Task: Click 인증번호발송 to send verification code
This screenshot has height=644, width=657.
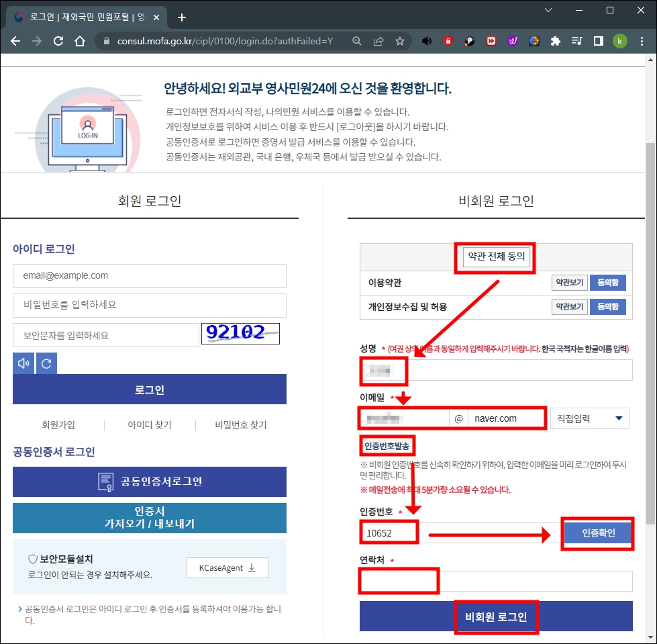Action: tap(386, 445)
